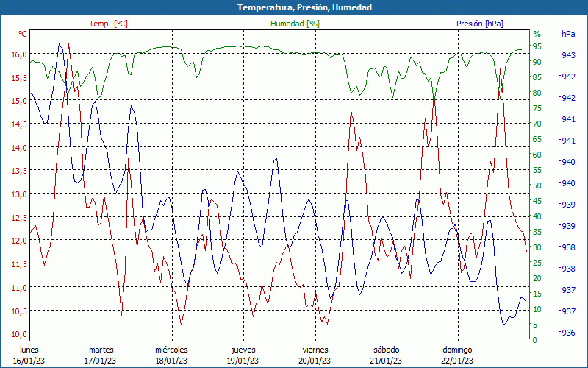
Task: Click the 'miércoles' day label
Action: click(x=171, y=350)
